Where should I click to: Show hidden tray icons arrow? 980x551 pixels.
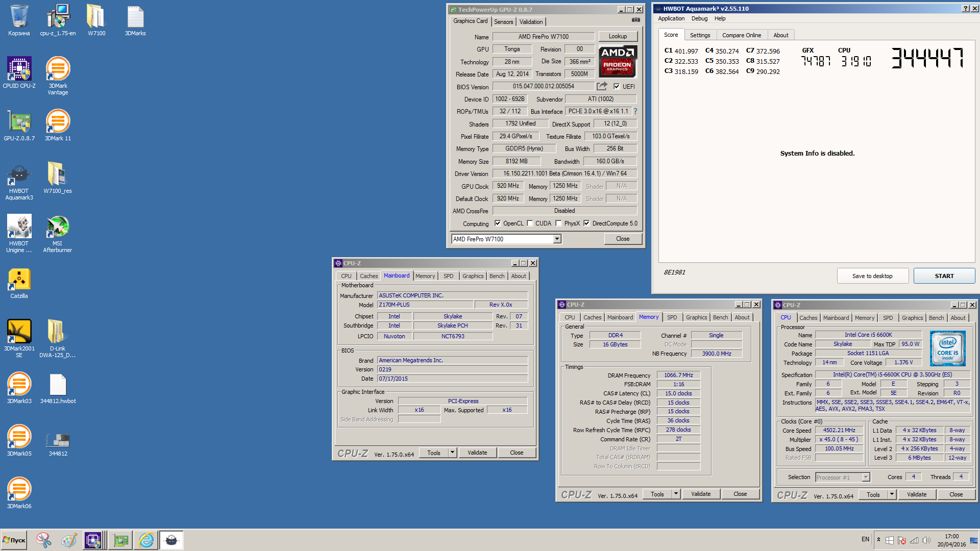878,540
